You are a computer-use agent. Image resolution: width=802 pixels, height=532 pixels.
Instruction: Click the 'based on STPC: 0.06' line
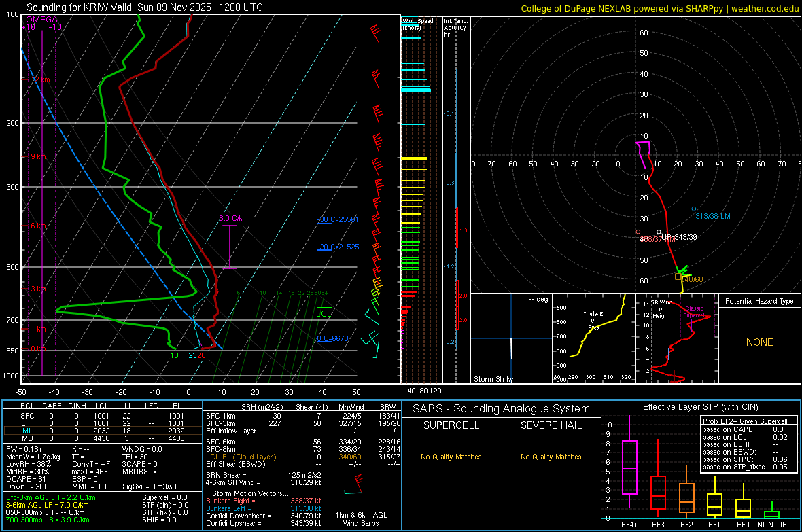pos(745,459)
